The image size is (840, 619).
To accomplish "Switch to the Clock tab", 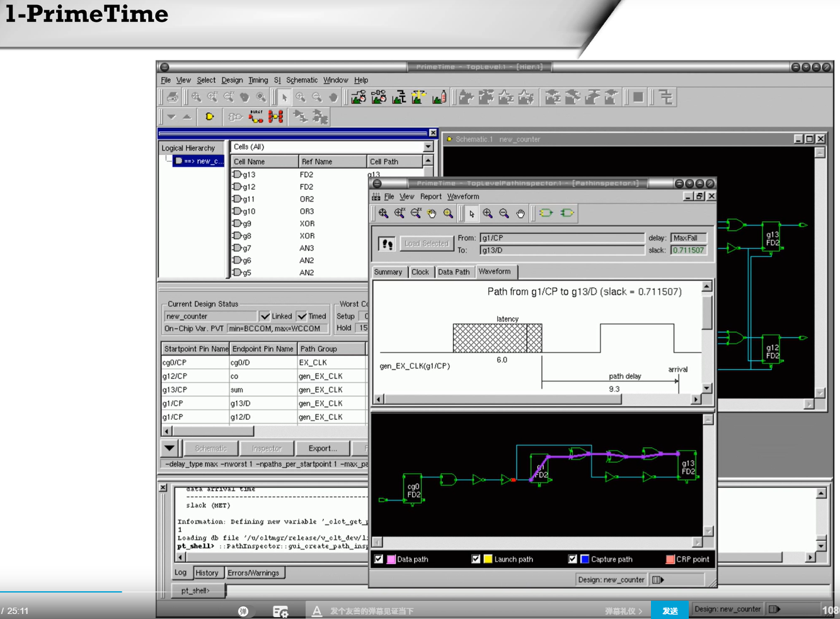I will 420,272.
